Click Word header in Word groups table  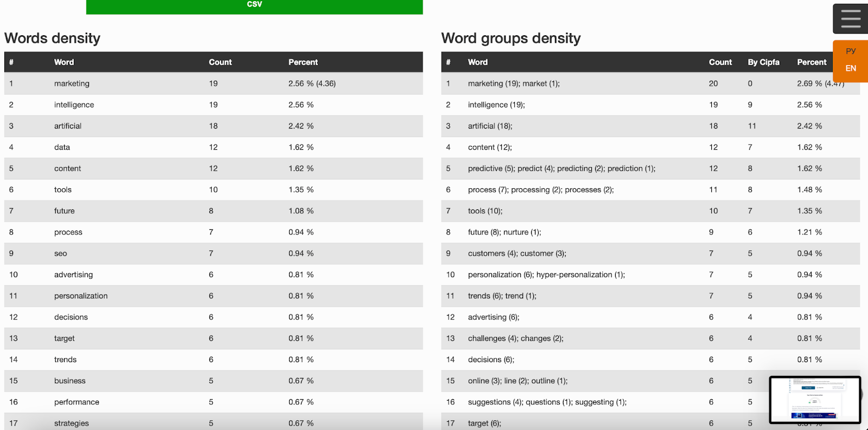point(478,62)
